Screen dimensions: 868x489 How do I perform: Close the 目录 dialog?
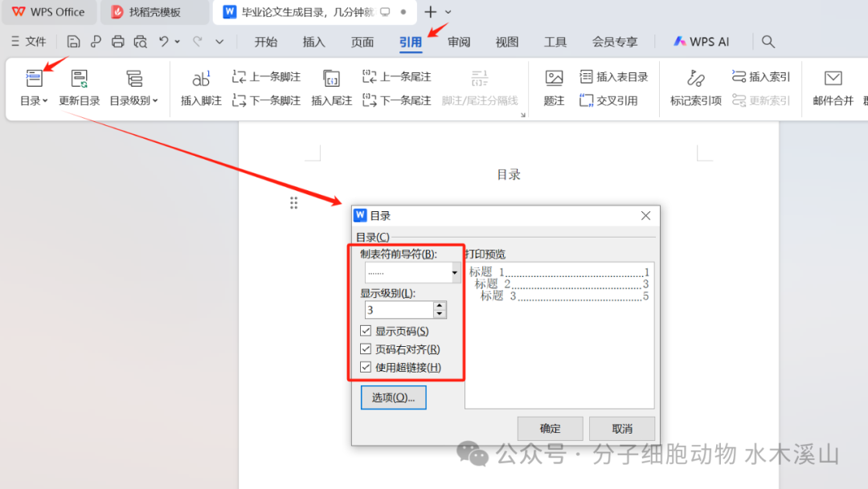645,216
